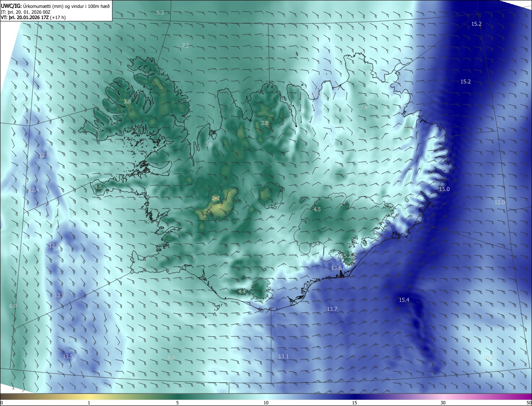
Task: Click the 7.2 value label on the map
Action: coord(186,45)
